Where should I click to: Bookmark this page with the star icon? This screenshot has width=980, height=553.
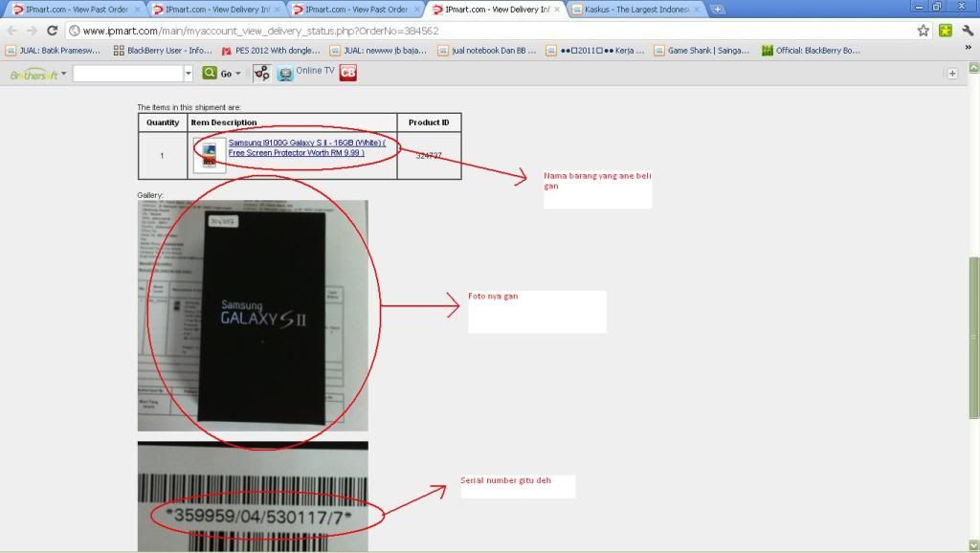(x=924, y=31)
